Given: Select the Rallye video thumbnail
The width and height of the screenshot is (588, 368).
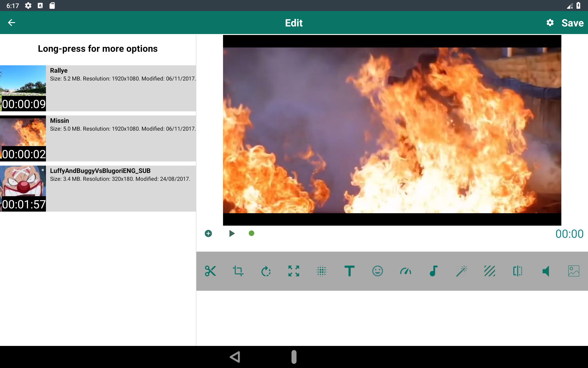Looking at the screenshot, I should pos(23,88).
